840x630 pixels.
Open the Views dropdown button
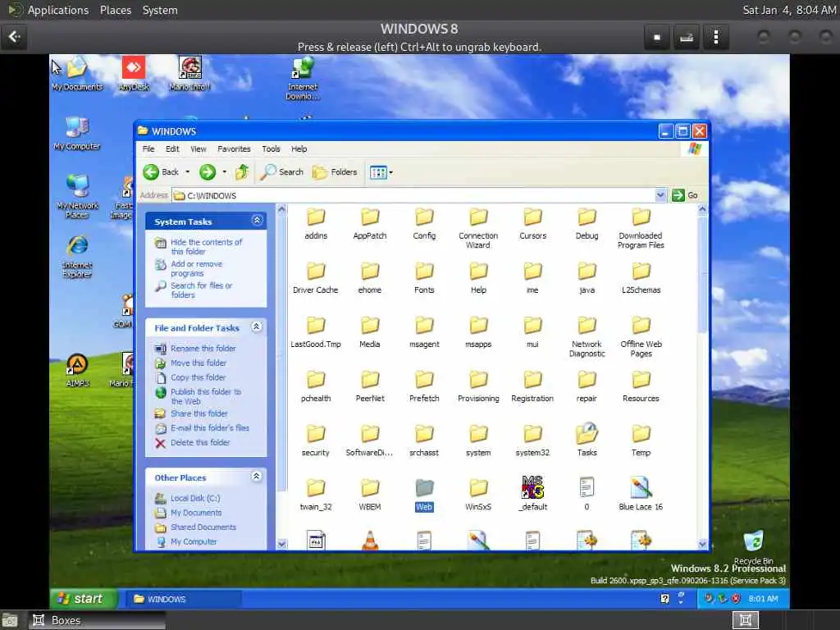pyautogui.click(x=381, y=172)
